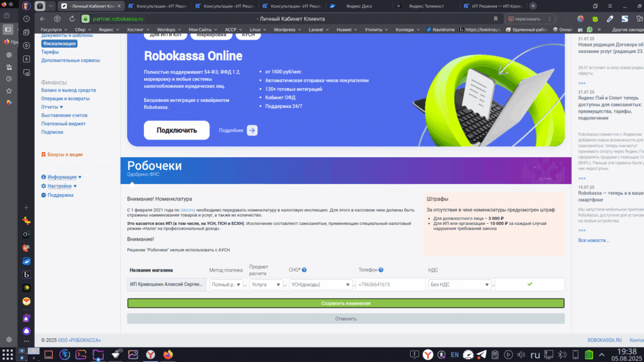Open 'Тарифы' in the sidebar menu

click(x=50, y=52)
